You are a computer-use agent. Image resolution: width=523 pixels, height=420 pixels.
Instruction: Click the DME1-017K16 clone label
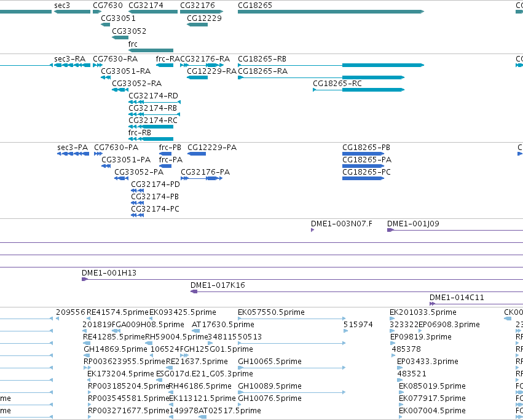(x=218, y=285)
